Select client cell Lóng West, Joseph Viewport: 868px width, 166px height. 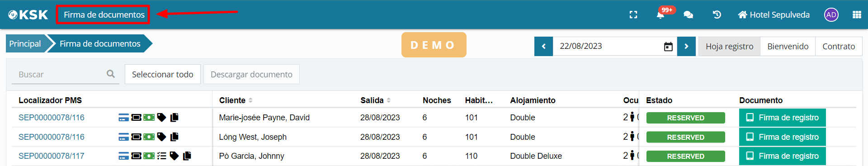[x=253, y=137]
